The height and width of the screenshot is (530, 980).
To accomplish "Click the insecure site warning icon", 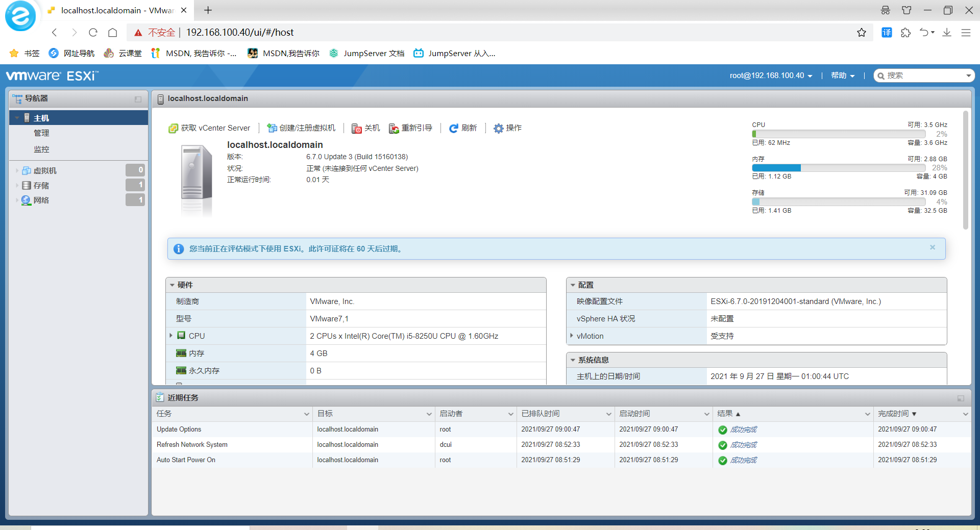I will pos(138,33).
